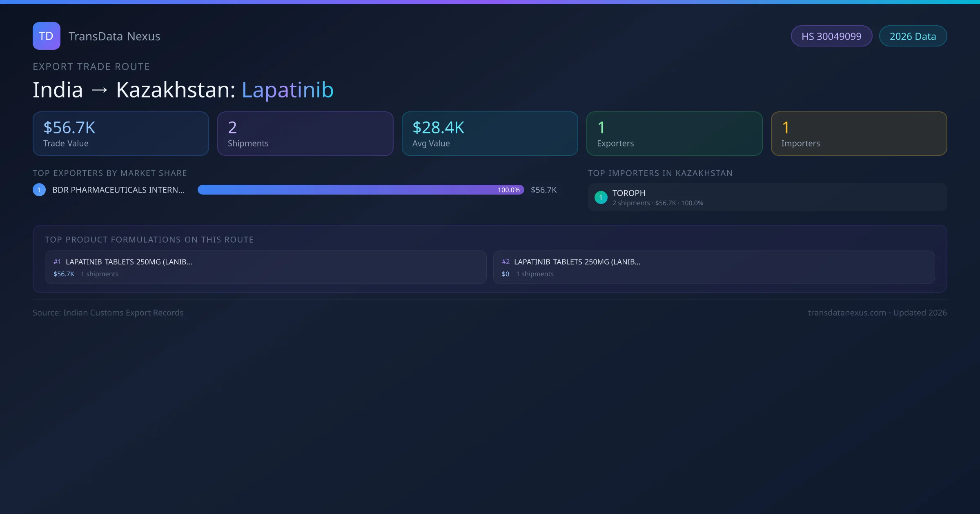Open the $56.7K Trade Value card

pyautogui.click(x=120, y=134)
